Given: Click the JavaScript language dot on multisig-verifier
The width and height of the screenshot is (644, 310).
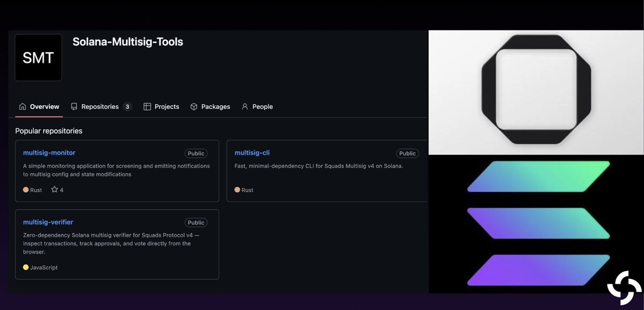Looking at the screenshot, I should [26, 267].
